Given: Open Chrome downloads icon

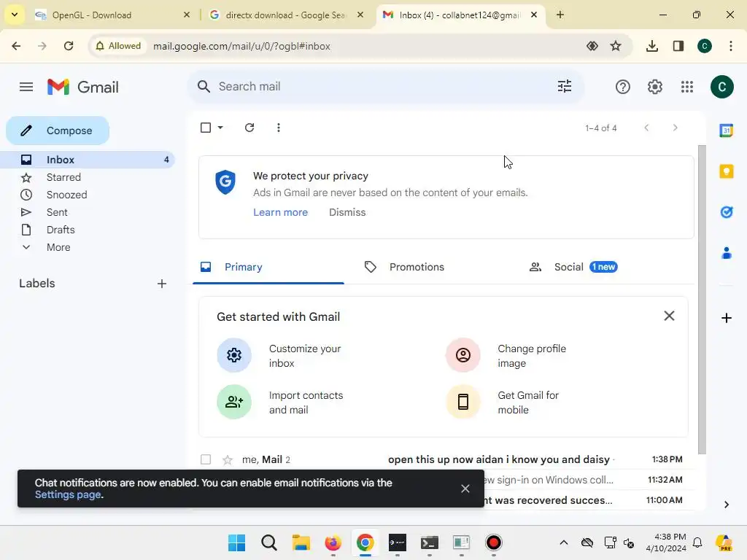Looking at the screenshot, I should [x=651, y=46].
